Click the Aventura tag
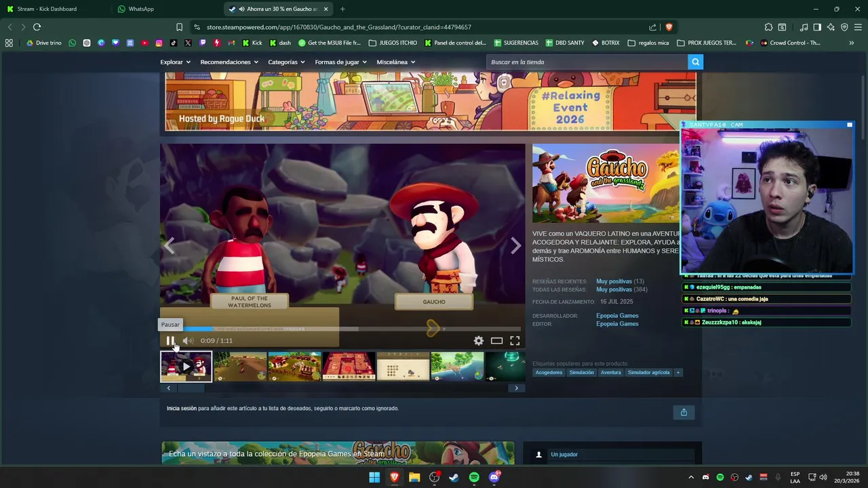868x488 pixels. [610, 372]
